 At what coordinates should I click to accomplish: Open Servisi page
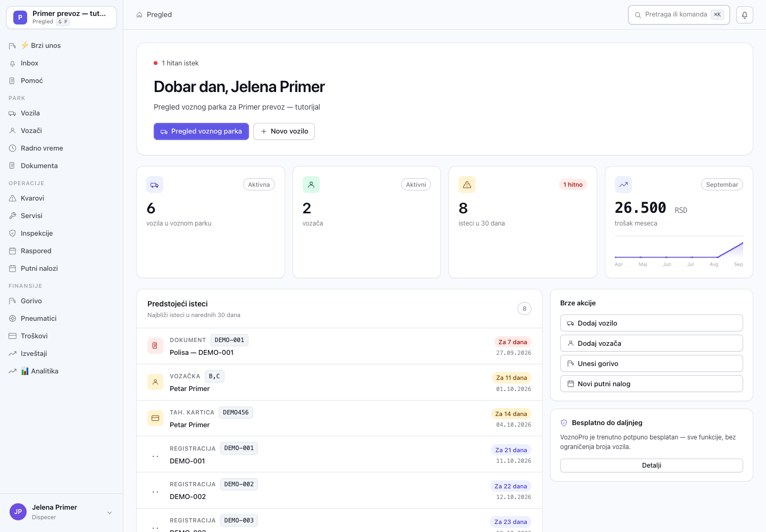point(61,216)
